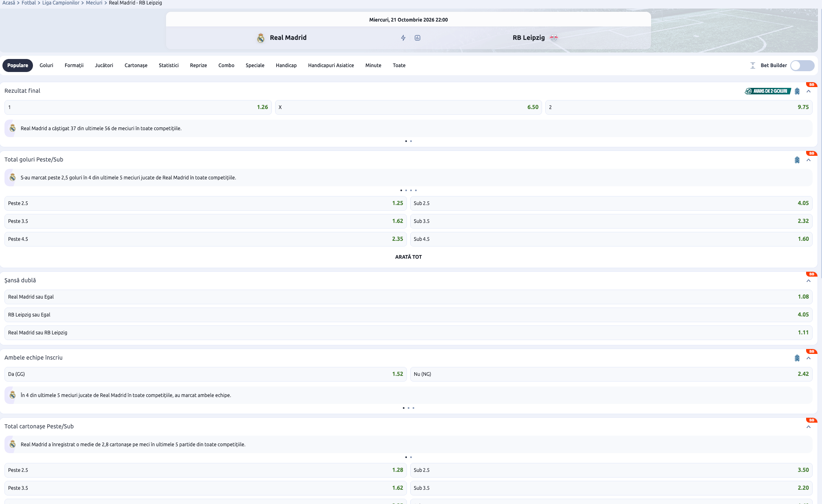The height and width of the screenshot is (504, 822).
Task: Click the RB Leipzig logo in the header
Action: pos(554,38)
